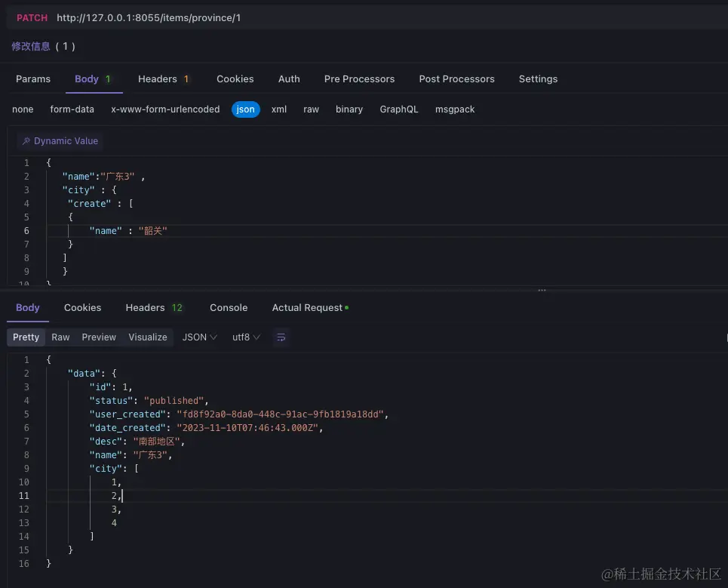Switch to the Console tab in response panel
Image resolution: width=728 pixels, height=588 pixels.
[229, 307]
